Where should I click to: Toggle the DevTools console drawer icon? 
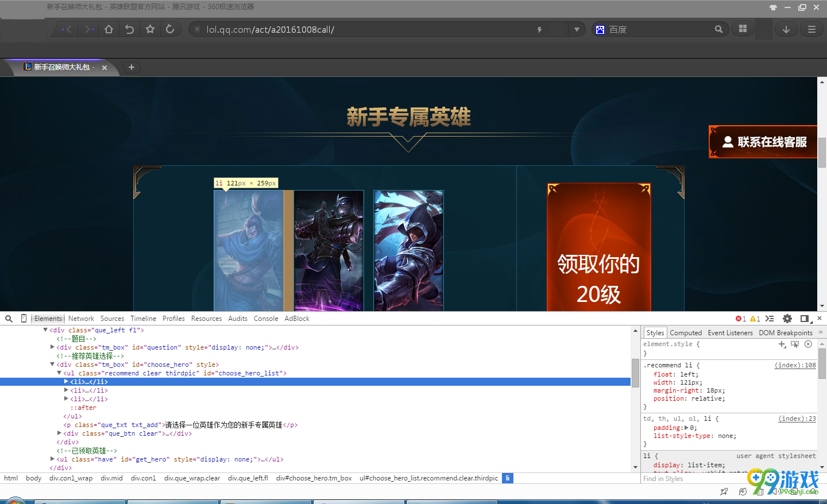[770, 319]
